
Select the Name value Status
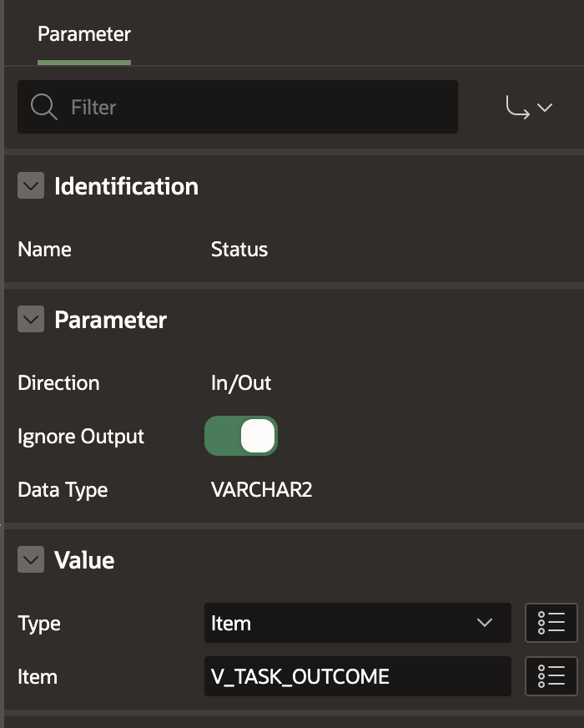click(x=239, y=250)
